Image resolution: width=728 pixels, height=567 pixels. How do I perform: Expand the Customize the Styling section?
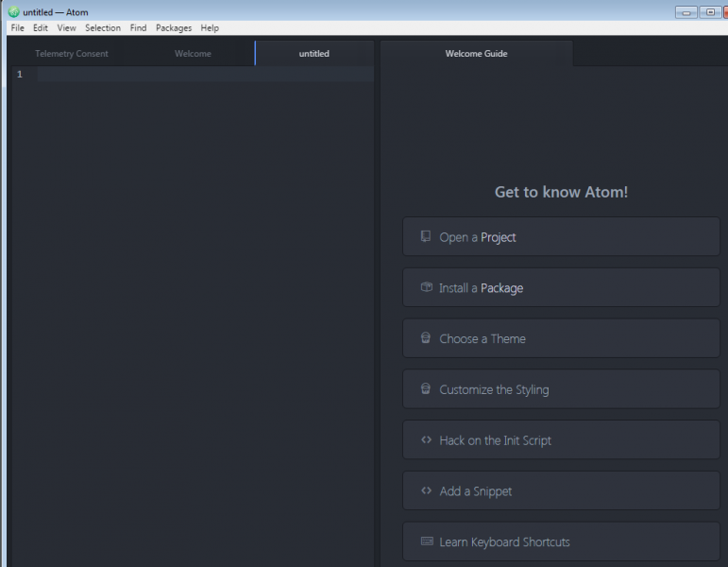point(561,389)
